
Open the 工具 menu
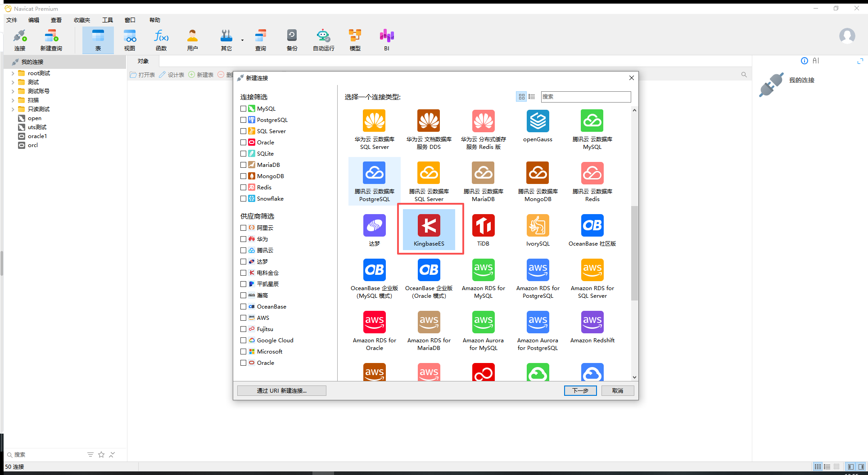click(108, 20)
